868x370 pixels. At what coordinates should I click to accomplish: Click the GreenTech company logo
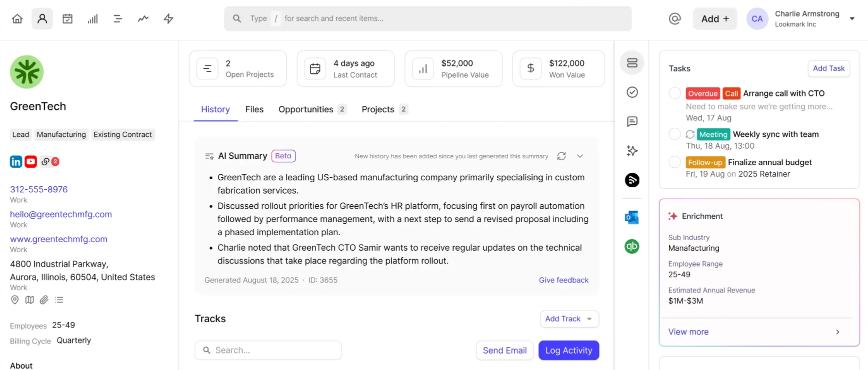27,72
